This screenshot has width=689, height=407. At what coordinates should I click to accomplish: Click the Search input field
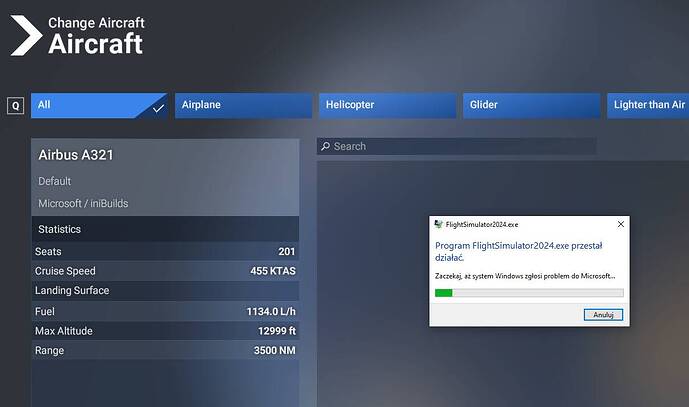coord(457,146)
